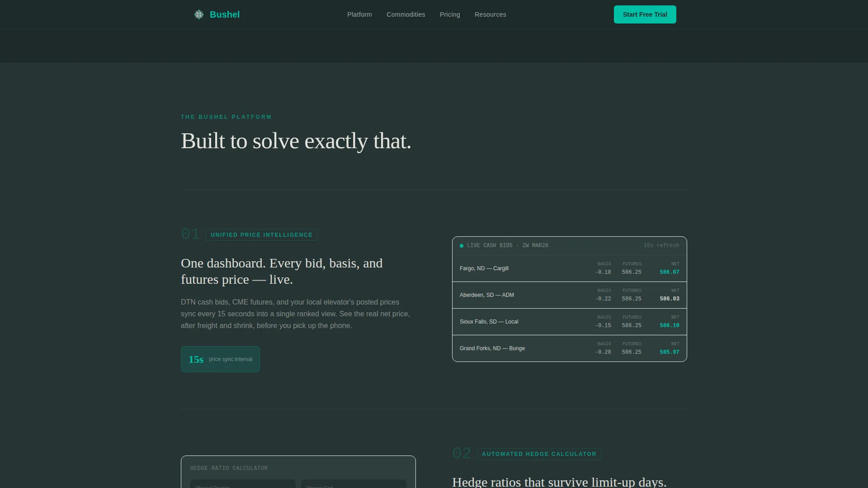Click the section number 02
Viewport: 868px width, 488px height.
(x=462, y=453)
